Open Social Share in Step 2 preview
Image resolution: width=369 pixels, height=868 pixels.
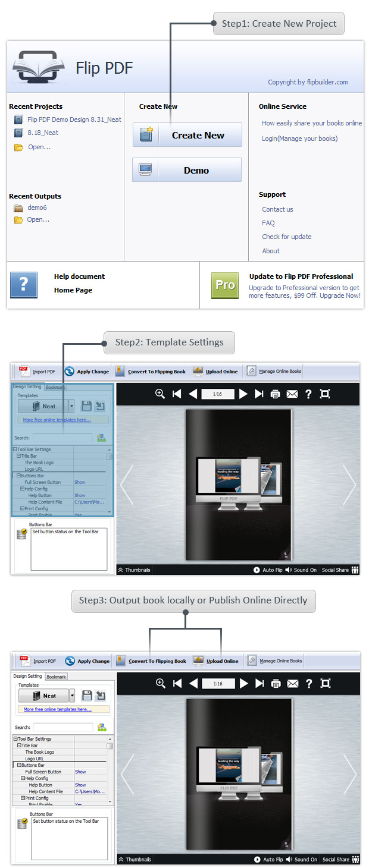[340, 570]
